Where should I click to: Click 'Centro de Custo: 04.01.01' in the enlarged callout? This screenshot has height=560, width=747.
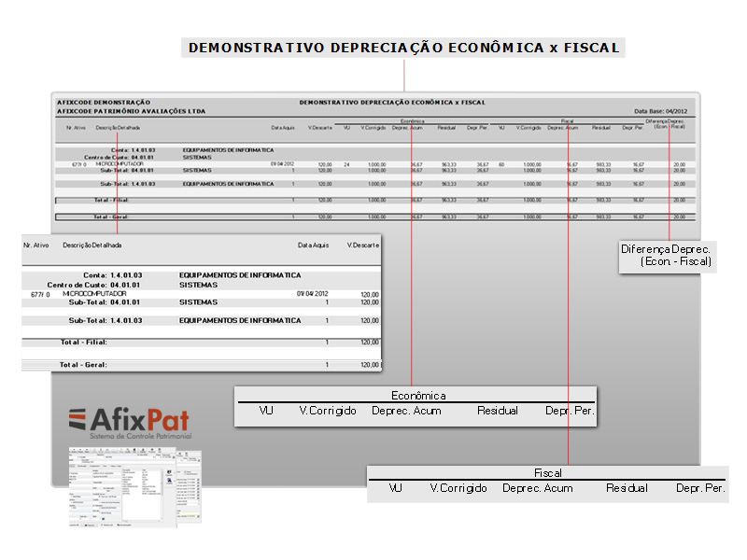93,285
